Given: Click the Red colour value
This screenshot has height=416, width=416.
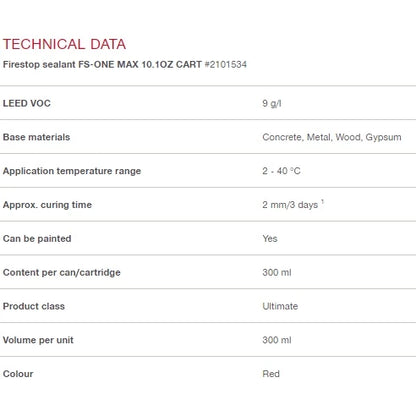Looking at the screenshot, I should tap(271, 374).
